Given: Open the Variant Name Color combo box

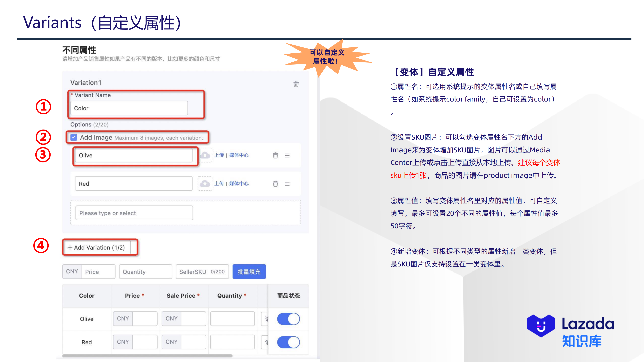Looking at the screenshot, I should coord(129,108).
